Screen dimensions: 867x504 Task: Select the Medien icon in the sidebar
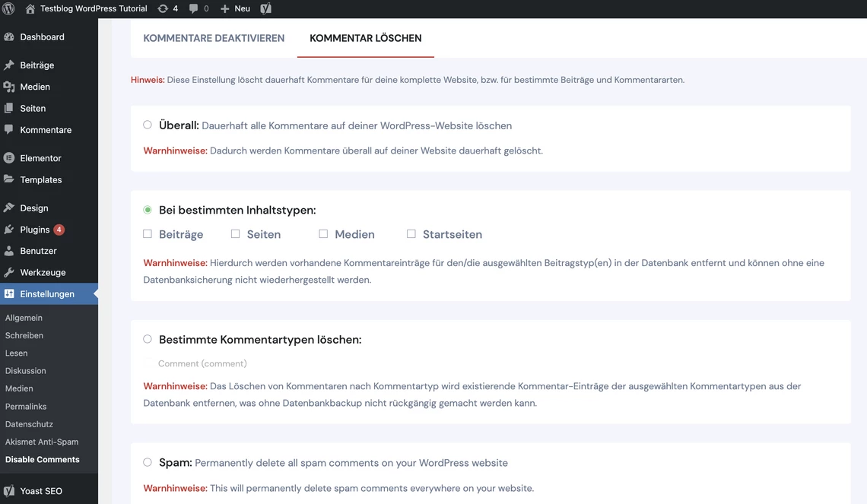9,87
